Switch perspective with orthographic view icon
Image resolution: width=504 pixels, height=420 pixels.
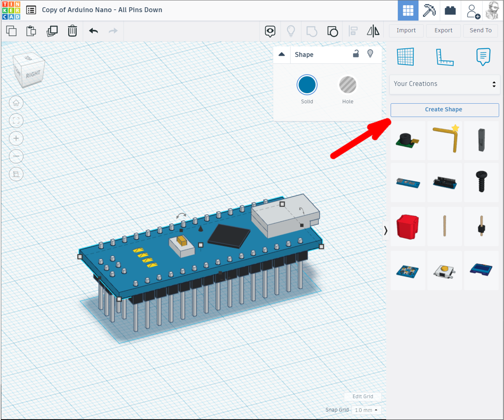pyautogui.click(x=16, y=174)
